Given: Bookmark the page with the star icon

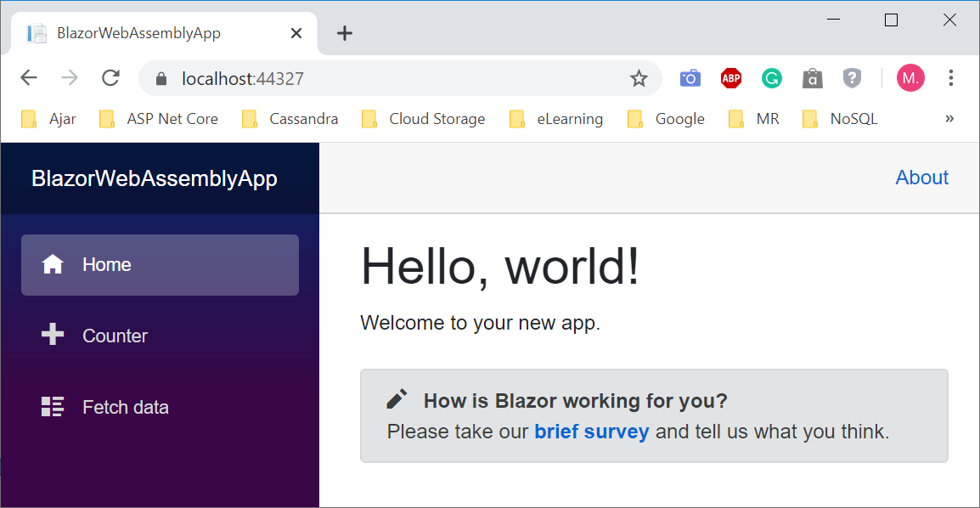Looking at the screenshot, I should [x=639, y=77].
